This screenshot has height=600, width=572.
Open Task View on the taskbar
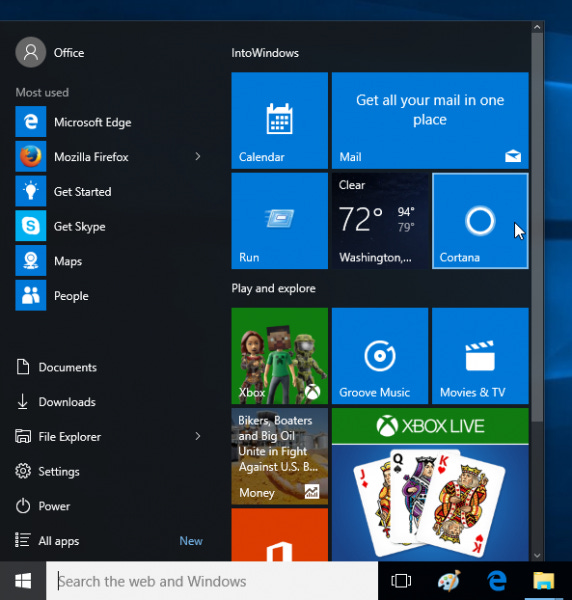pyautogui.click(x=401, y=581)
